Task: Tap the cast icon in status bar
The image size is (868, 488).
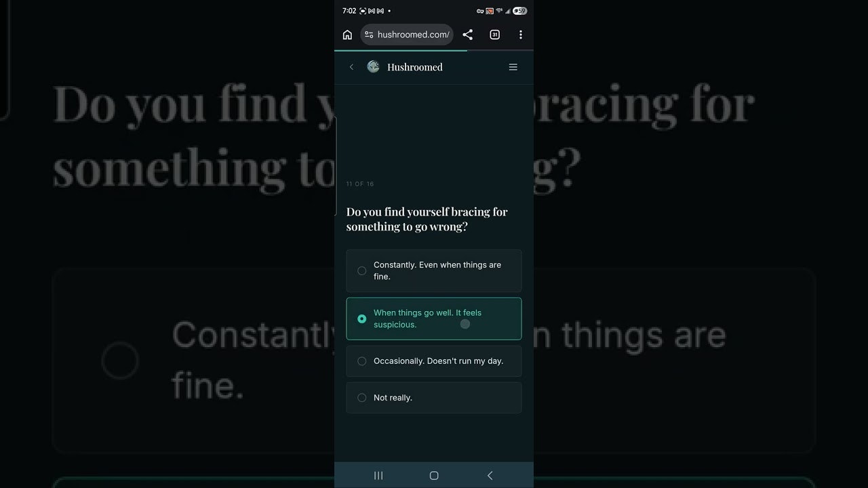Action: coord(490,11)
